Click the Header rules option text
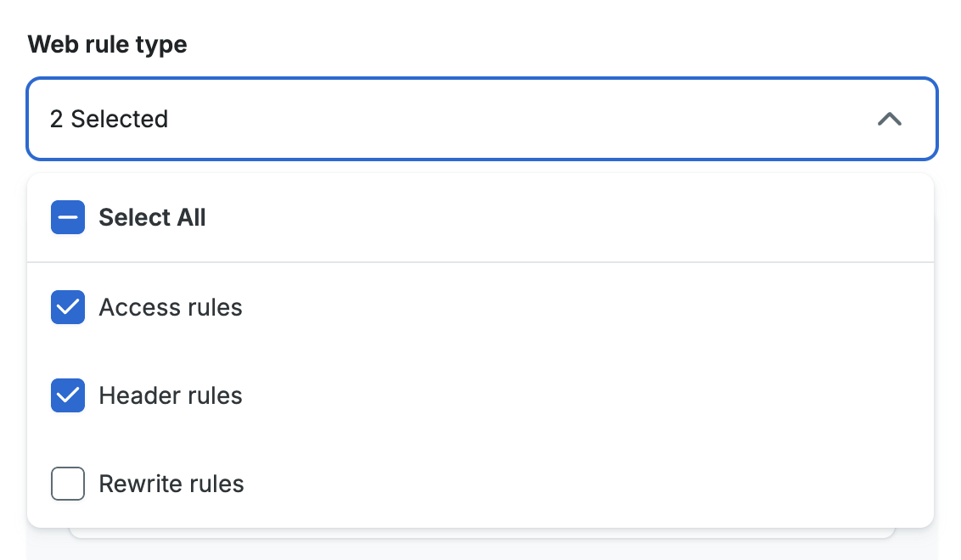 pyautogui.click(x=171, y=395)
